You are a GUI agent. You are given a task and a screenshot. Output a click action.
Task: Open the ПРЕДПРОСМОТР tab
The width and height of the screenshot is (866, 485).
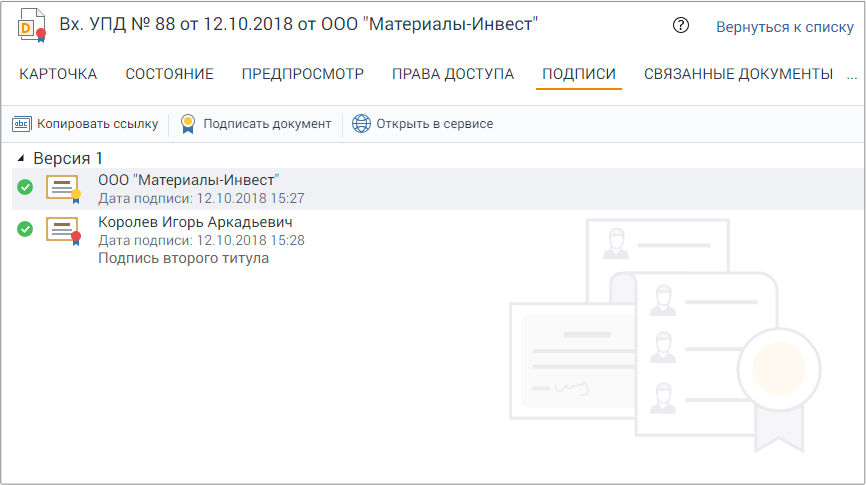point(303,74)
